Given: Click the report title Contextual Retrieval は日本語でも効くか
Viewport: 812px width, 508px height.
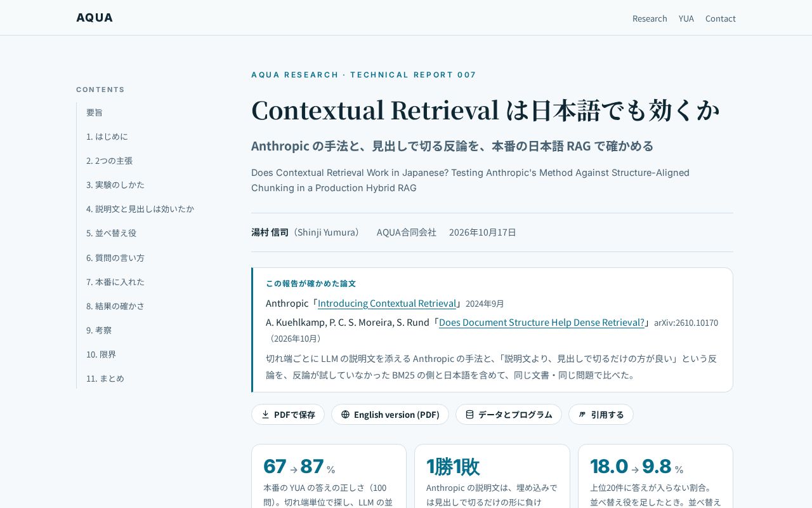Looking at the screenshot, I should 485,110.
